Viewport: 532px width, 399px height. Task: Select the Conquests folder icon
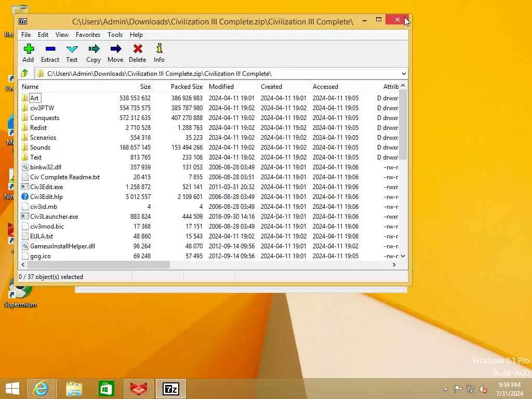(24, 118)
